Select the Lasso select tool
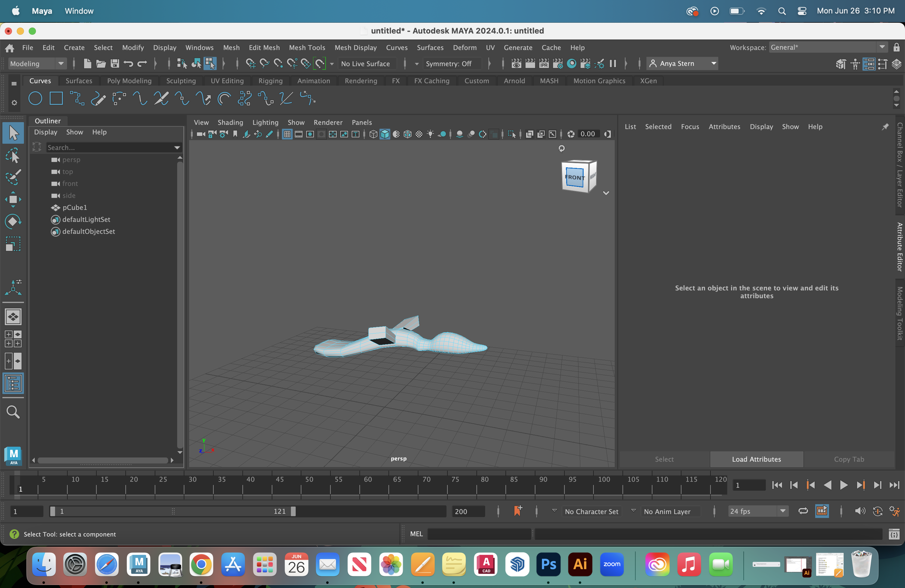 [x=13, y=155]
